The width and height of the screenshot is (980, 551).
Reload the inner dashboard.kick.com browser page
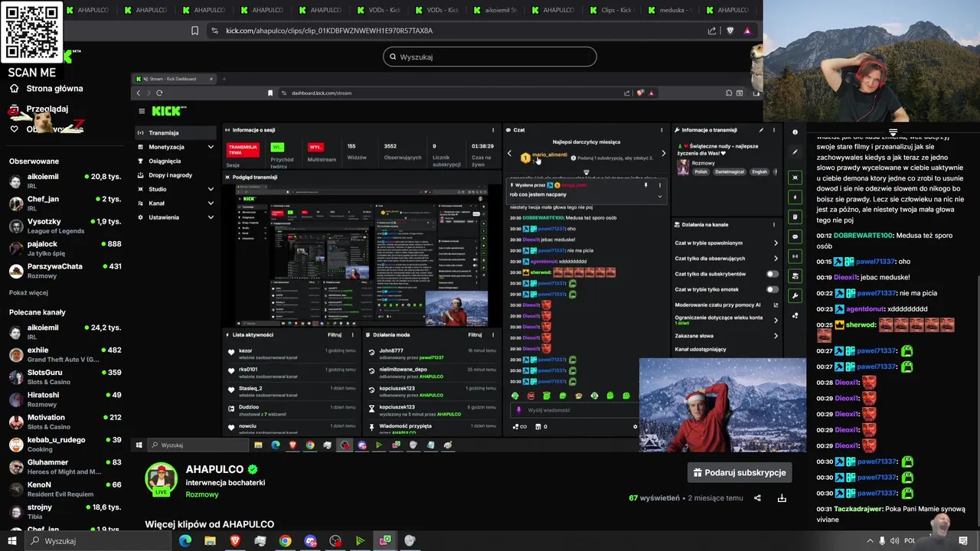pos(159,93)
